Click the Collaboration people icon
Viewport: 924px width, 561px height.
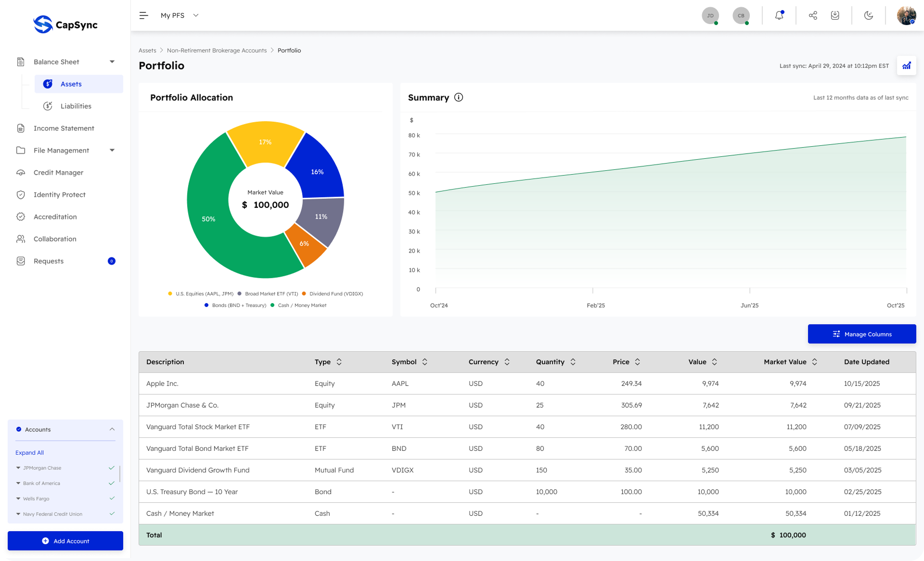click(21, 239)
